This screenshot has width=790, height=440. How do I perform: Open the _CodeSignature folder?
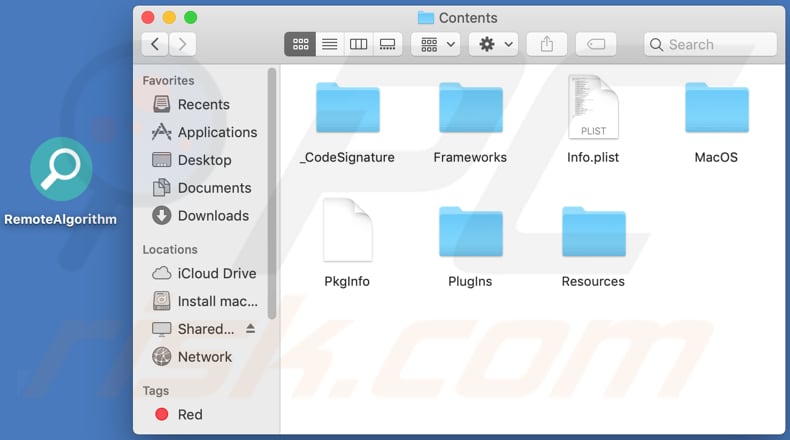[x=347, y=109]
